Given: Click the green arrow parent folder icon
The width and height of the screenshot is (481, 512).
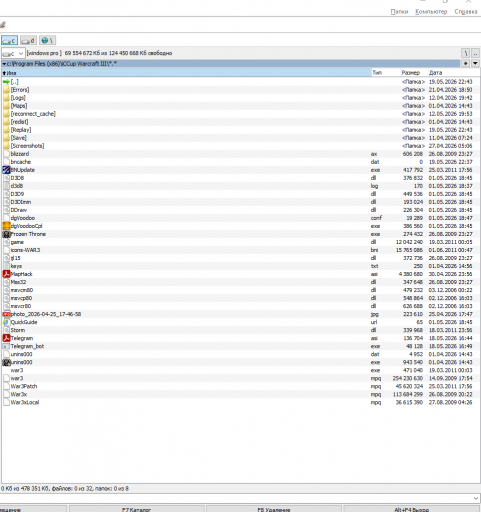Looking at the screenshot, I should pyautogui.click(x=6, y=82).
